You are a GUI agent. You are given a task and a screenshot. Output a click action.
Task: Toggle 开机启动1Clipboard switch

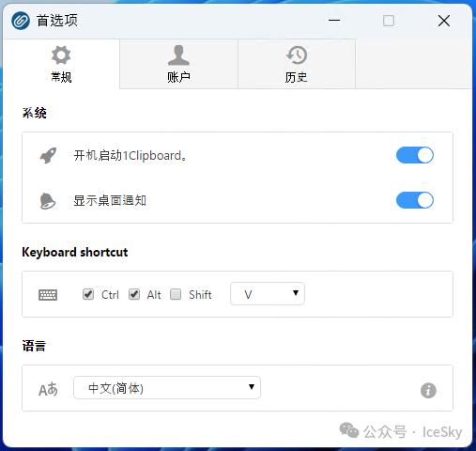[415, 155]
